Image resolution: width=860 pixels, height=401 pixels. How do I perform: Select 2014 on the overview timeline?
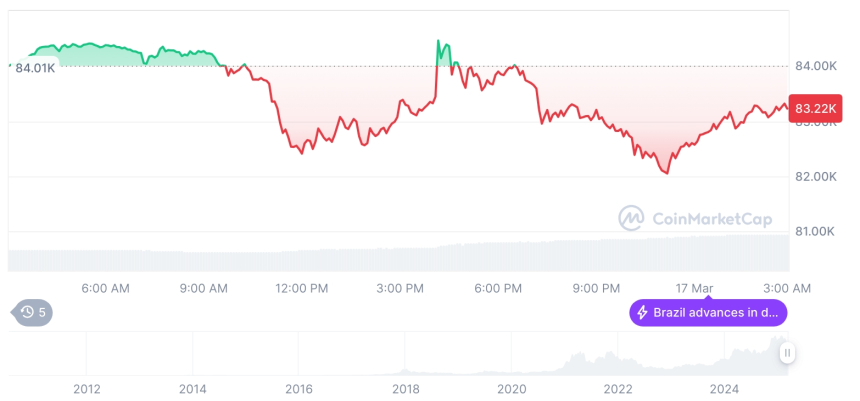point(193,388)
